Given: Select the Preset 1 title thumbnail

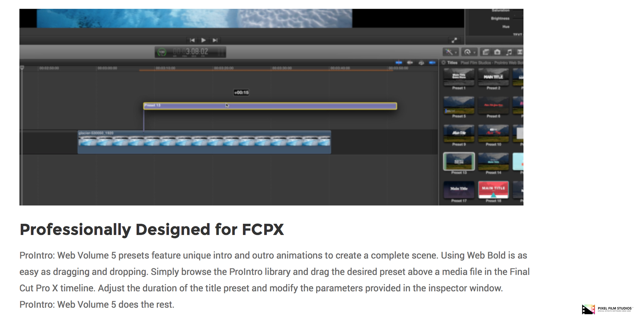Looking at the screenshot, I should tap(459, 77).
